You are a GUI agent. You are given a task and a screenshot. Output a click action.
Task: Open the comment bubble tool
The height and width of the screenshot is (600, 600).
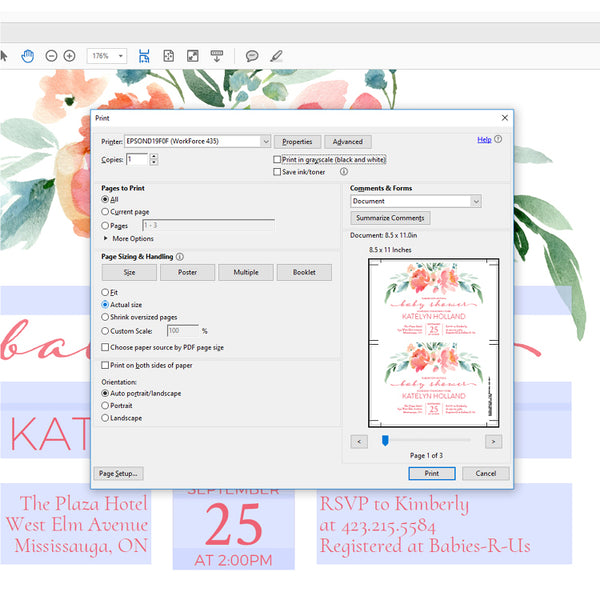click(252, 56)
